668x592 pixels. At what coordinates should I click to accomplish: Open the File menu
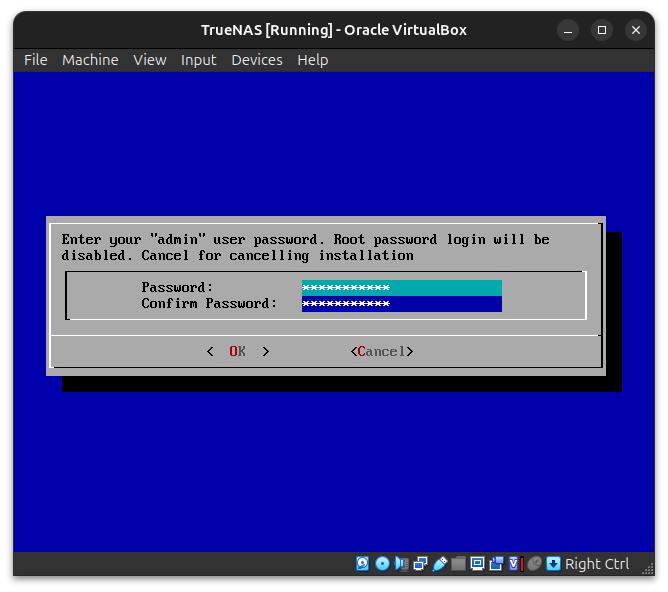(x=35, y=60)
